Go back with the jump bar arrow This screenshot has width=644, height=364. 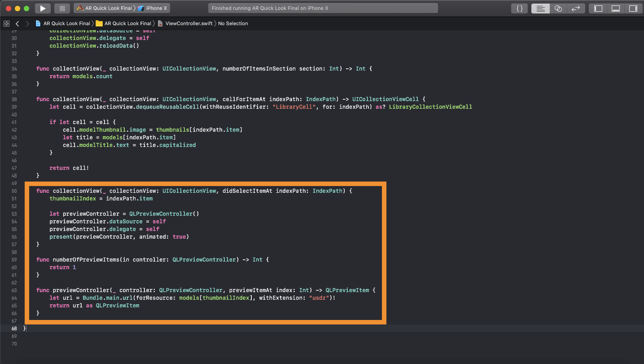click(x=18, y=23)
